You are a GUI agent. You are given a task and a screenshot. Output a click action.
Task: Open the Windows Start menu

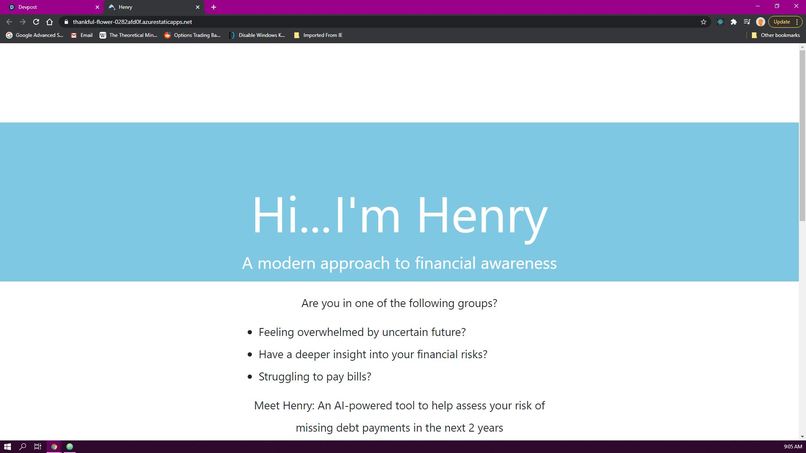(7, 447)
